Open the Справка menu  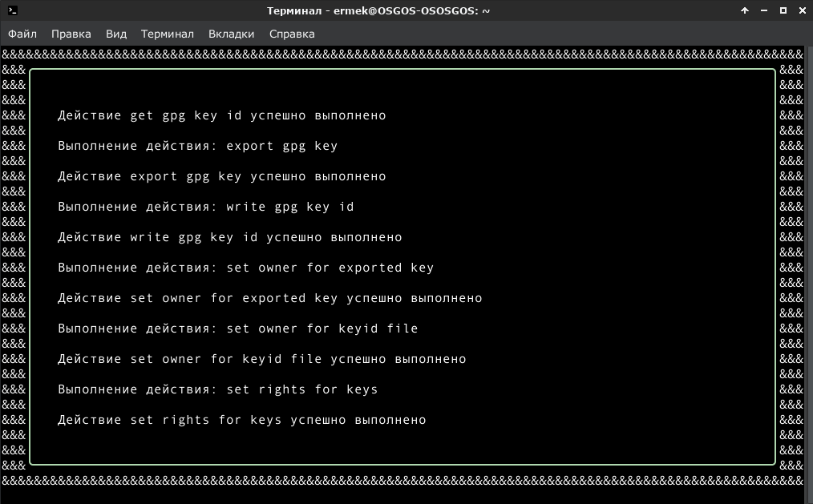(292, 34)
